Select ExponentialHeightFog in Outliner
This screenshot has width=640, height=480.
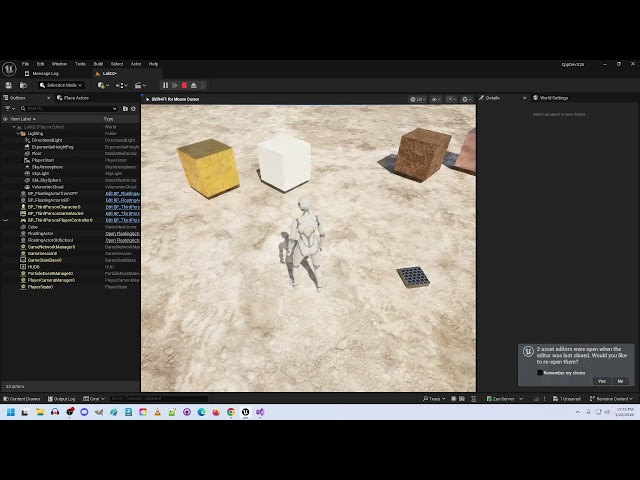coord(53,147)
